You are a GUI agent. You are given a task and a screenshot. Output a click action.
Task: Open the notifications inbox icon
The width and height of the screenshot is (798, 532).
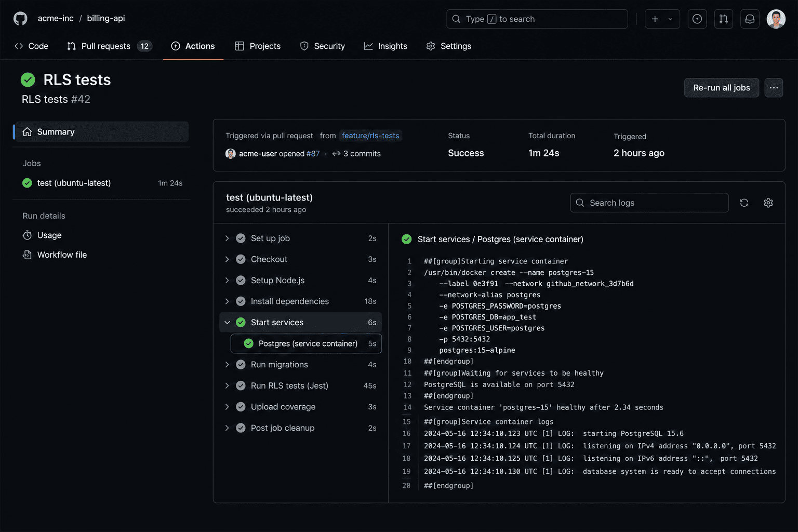[x=750, y=19]
